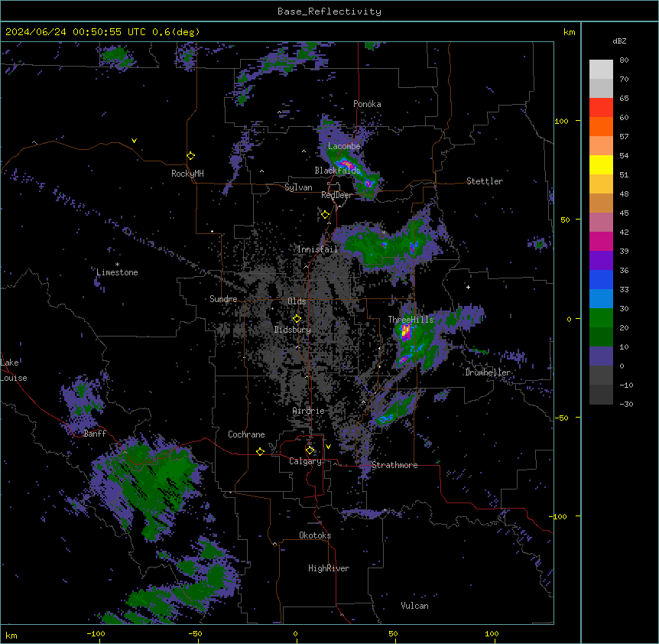Select the Ponoka city label
The height and width of the screenshot is (644, 659).
pos(367,104)
